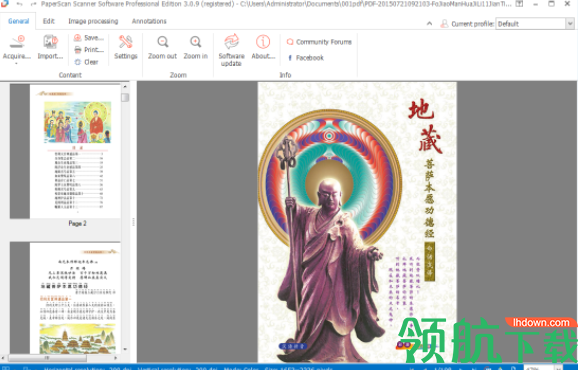The width and height of the screenshot is (578, 370).
Task: Switch to the General ribbon tab
Action: coord(18,21)
